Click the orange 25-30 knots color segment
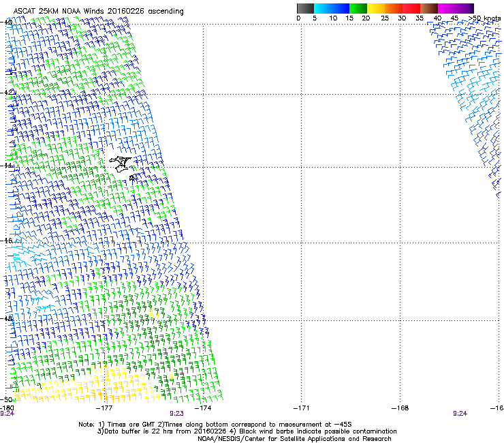The height and width of the screenshot is (443, 504). 394,8
